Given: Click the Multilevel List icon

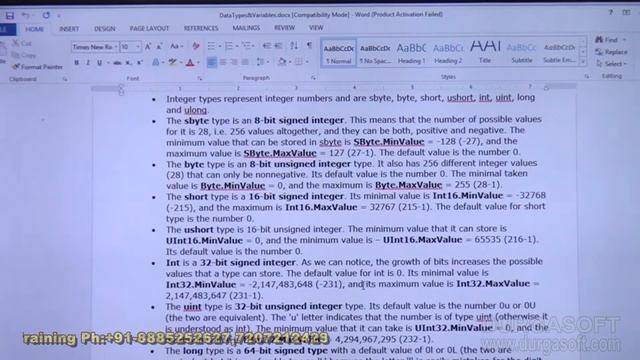Looking at the screenshot, I should pyautogui.click(x=247, y=46).
